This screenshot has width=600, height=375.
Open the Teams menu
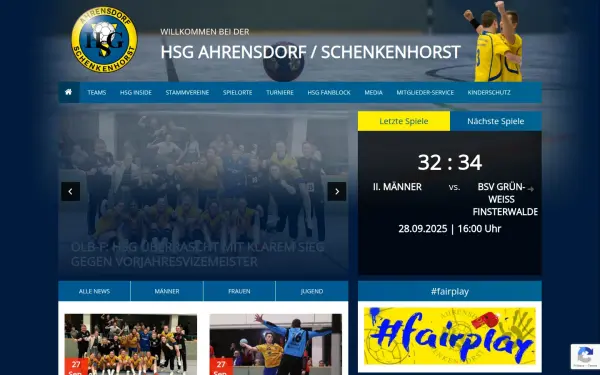click(x=97, y=93)
